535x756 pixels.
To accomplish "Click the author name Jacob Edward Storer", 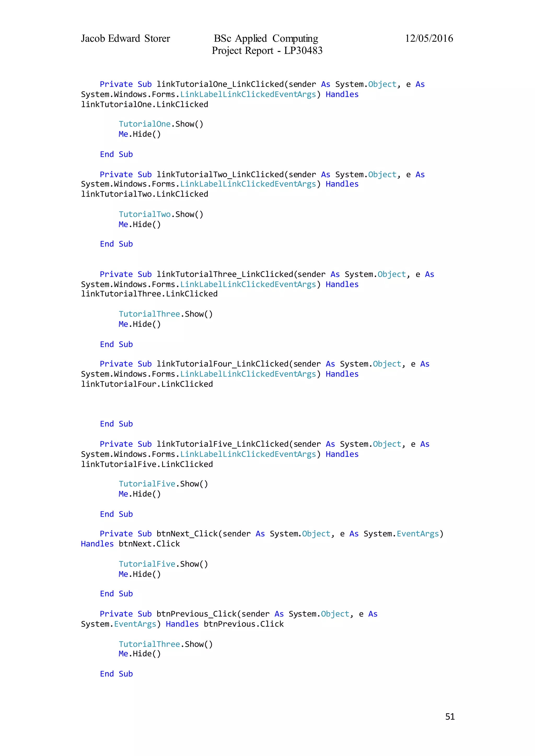I will tap(125, 39).
